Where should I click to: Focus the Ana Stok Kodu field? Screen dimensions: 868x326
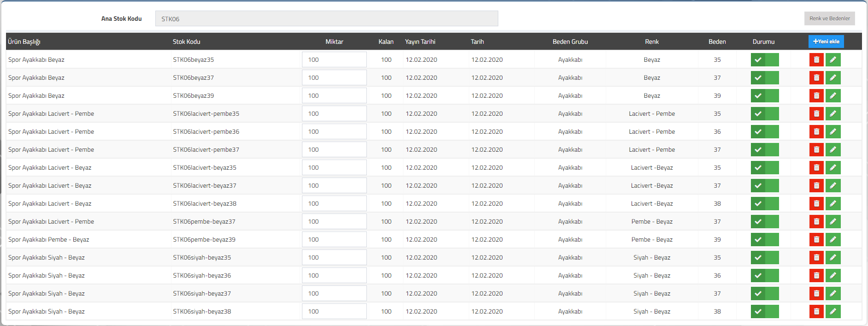(x=326, y=19)
